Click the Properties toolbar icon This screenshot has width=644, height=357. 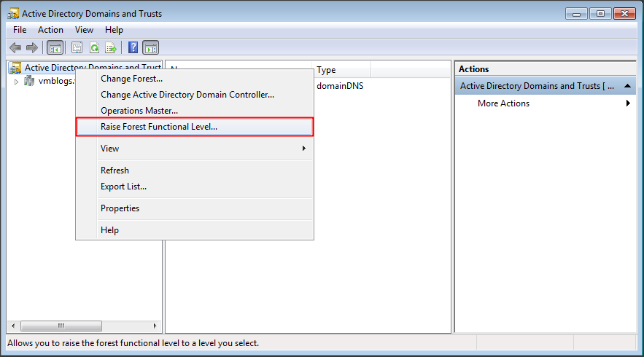point(77,48)
